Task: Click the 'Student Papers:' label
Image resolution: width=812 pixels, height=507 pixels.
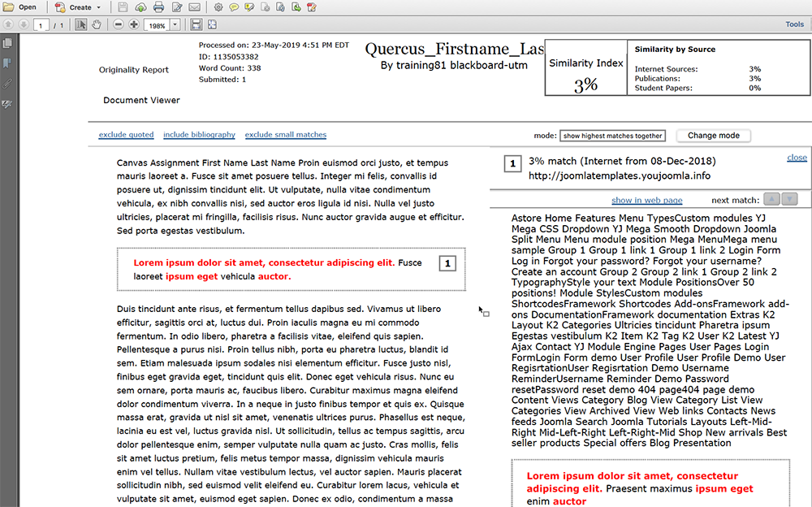Action: click(x=663, y=88)
